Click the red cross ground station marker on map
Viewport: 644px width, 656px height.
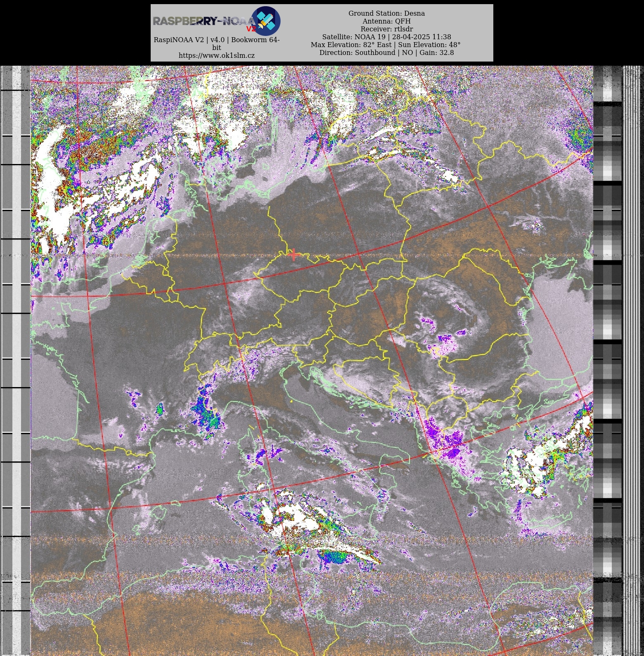click(294, 255)
